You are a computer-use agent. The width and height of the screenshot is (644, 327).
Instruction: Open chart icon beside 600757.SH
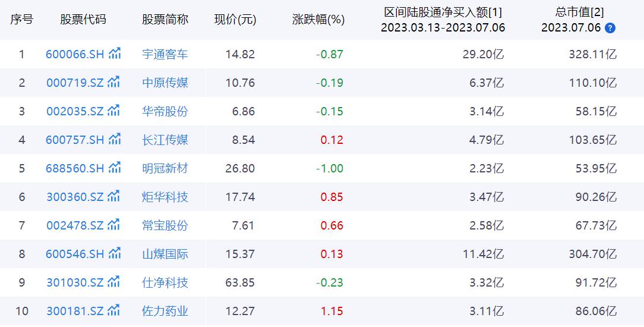point(115,139)
